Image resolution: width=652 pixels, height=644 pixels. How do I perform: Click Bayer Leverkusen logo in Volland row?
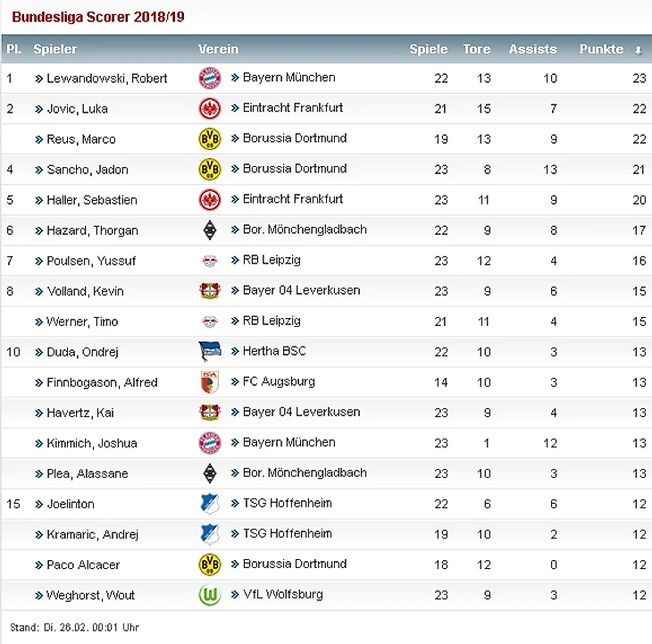pyautogui.click(x=209, y=290)
